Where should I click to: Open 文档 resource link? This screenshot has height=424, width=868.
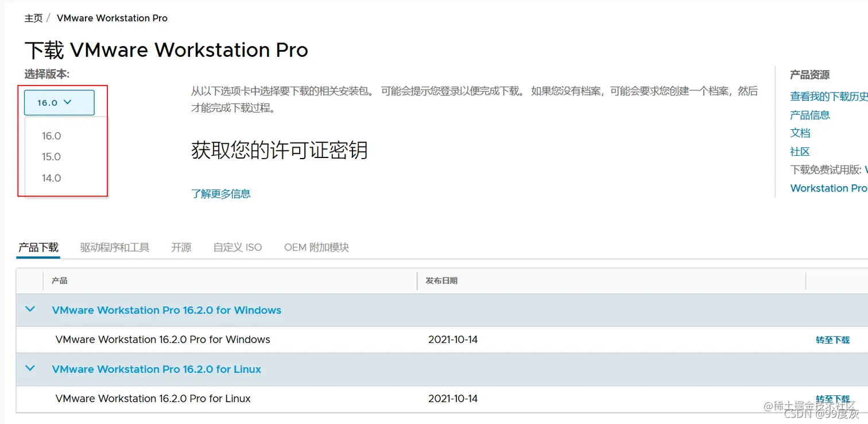coord(800,133)
